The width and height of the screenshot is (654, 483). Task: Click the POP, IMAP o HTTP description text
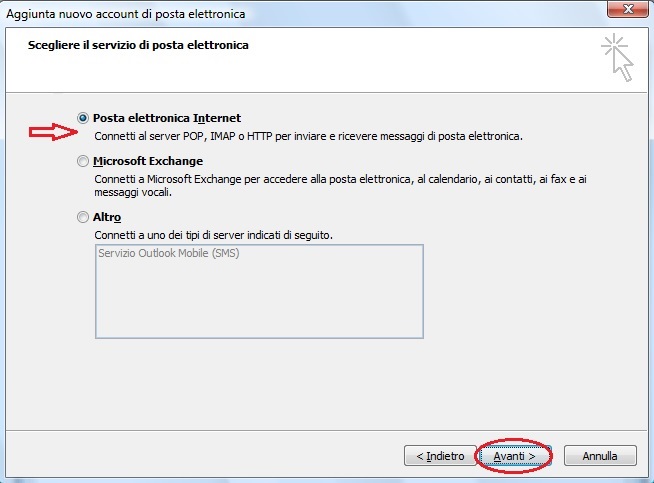pos(308,135)
